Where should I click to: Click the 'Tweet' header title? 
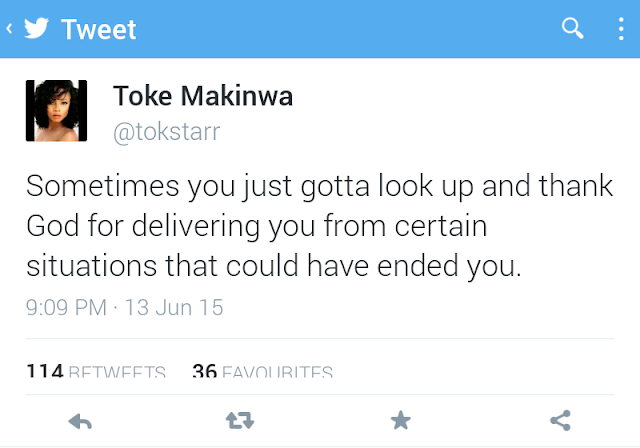(98, 29)
